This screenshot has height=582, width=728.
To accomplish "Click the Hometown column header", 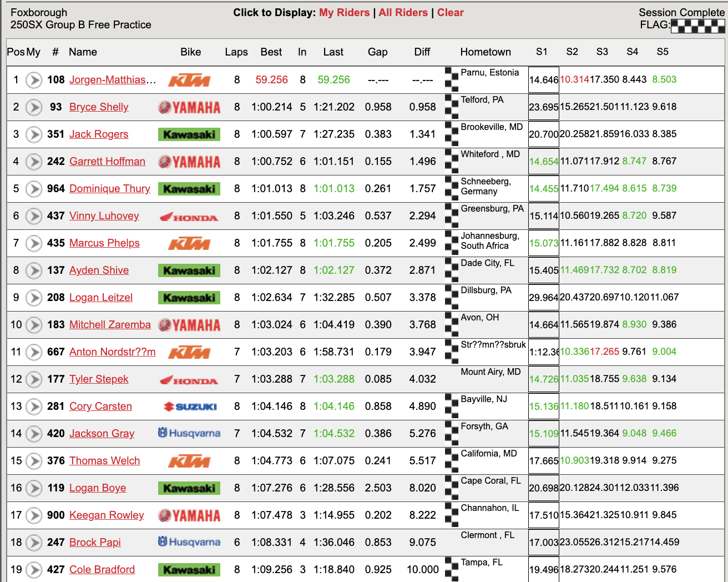I will (486, 52).
